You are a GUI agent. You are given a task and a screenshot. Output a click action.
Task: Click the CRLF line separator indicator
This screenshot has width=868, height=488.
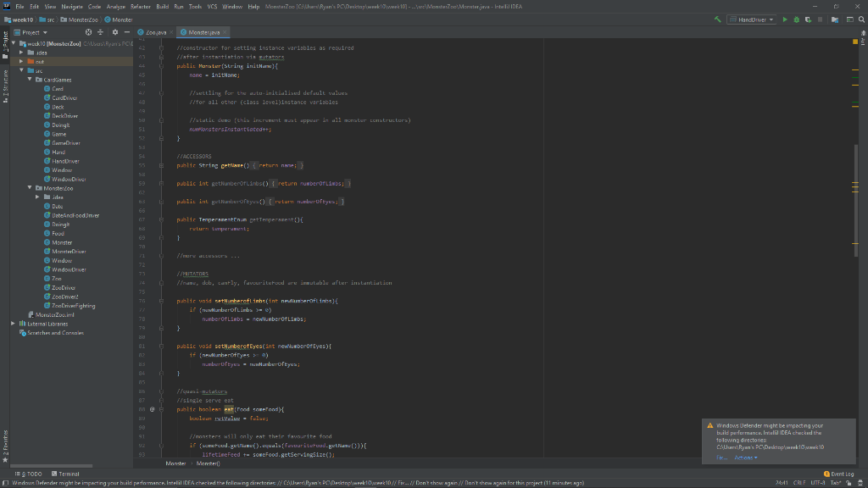point(800,482)
